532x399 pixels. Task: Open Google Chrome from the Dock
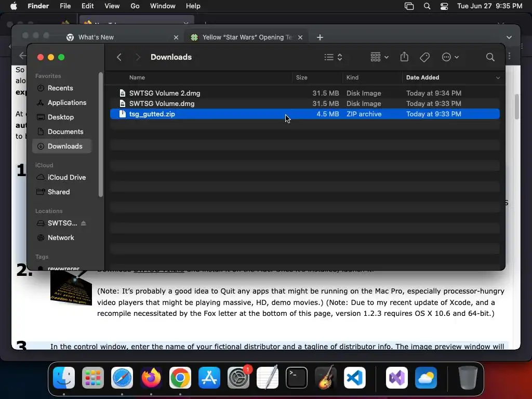tap(180, 377)
